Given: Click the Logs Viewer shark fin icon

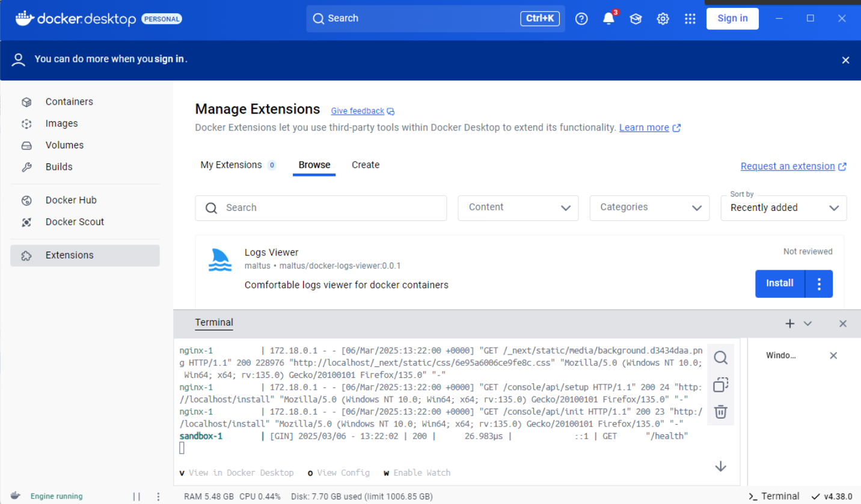Looking at the screenshot, I should tap(220, 260).
